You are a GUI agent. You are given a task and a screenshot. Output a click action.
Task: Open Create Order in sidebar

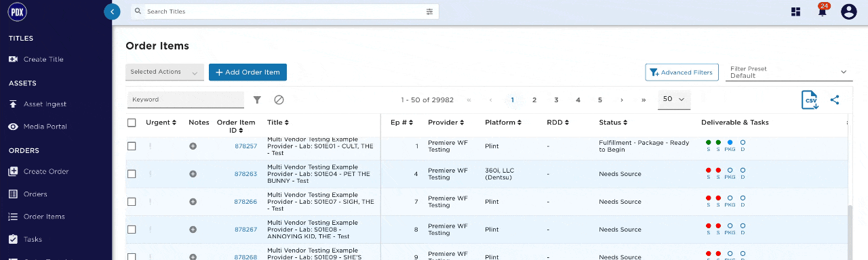tap(46, 171)
